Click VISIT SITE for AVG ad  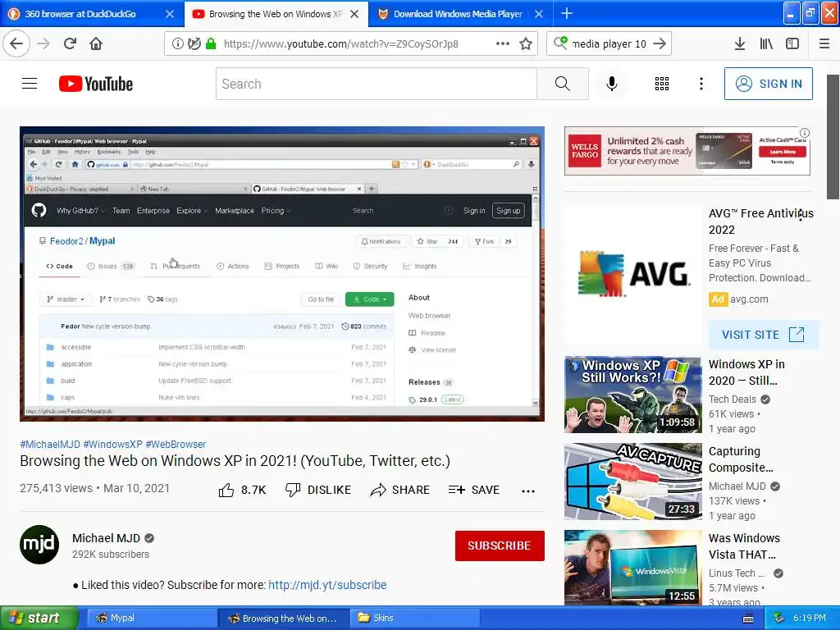click(764, 335)
